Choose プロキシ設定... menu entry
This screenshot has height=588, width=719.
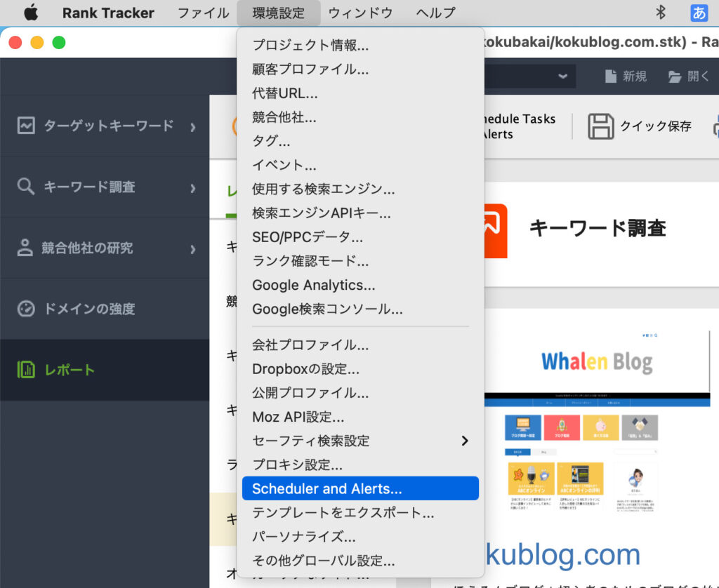(360, 465)
